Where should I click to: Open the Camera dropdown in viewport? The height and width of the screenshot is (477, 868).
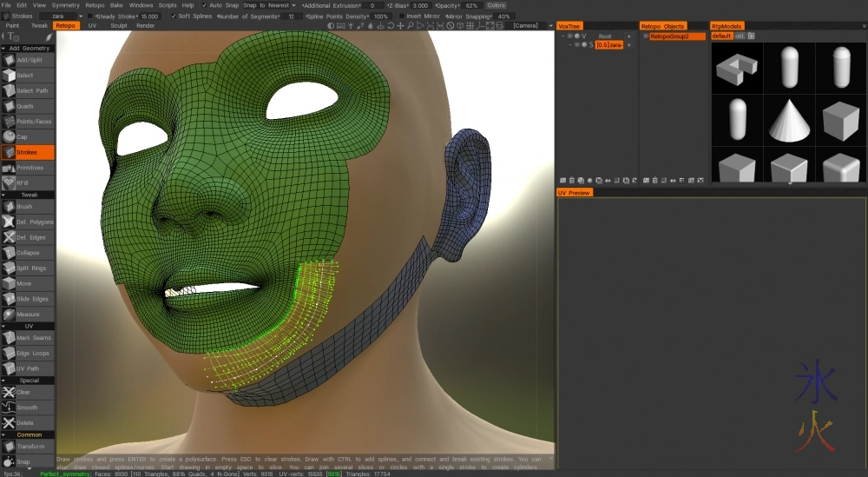coord(527,26)
